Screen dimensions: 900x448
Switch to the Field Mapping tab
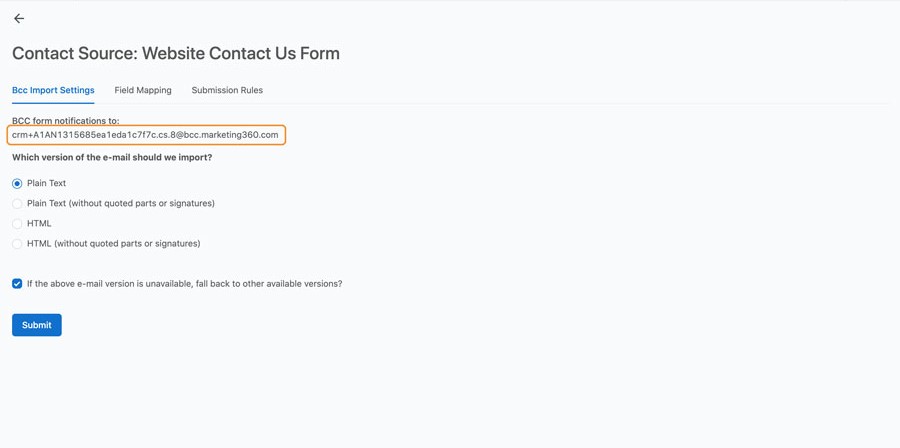coord(143,90)
